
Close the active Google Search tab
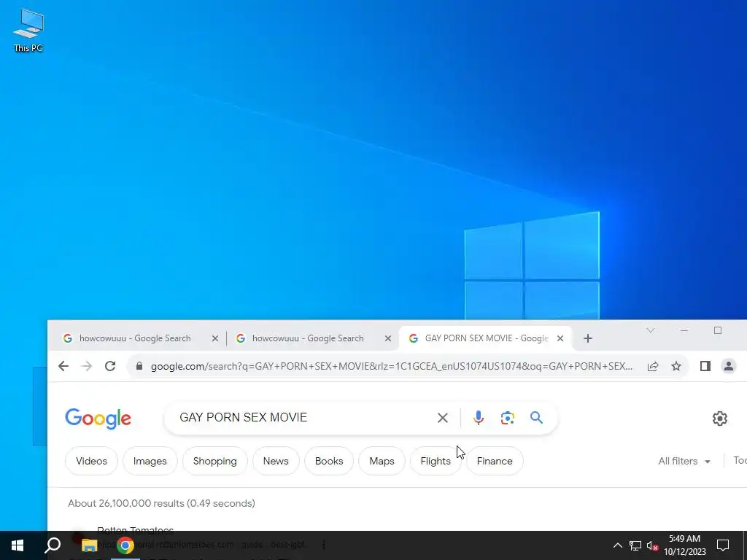[x=560, y=338]
